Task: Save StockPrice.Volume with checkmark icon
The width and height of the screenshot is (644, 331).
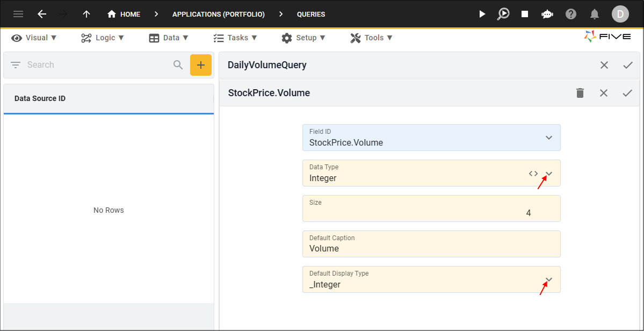Action: [627, 93]
